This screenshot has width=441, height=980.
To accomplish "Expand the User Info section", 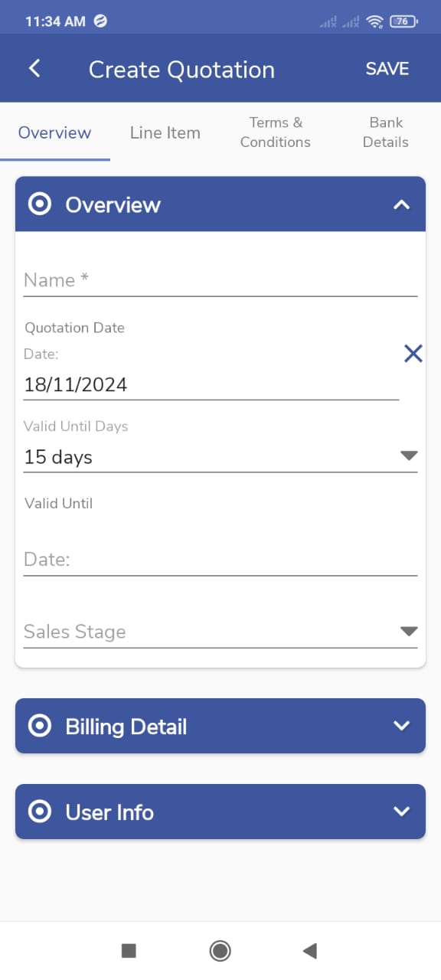I will click(x=220, y=812).
